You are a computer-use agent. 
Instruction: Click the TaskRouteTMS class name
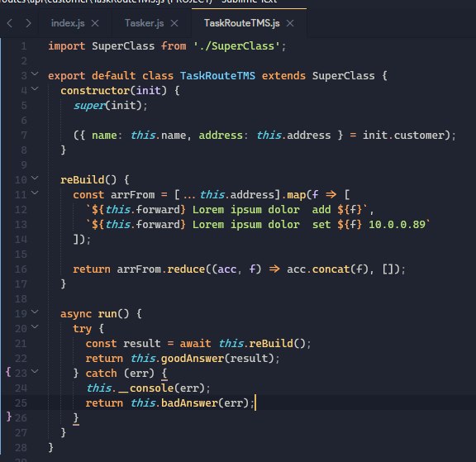(x=217, y=76)
